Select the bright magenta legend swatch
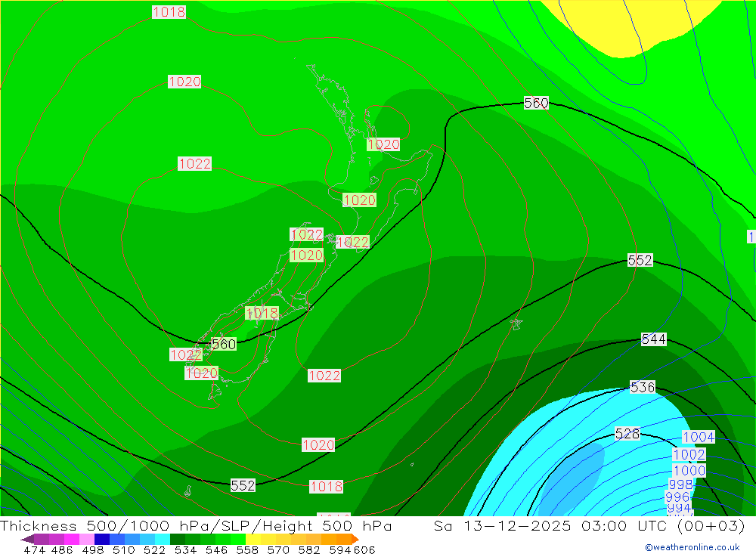This screenshot has width=756, height=554. [x=71, y=539]
